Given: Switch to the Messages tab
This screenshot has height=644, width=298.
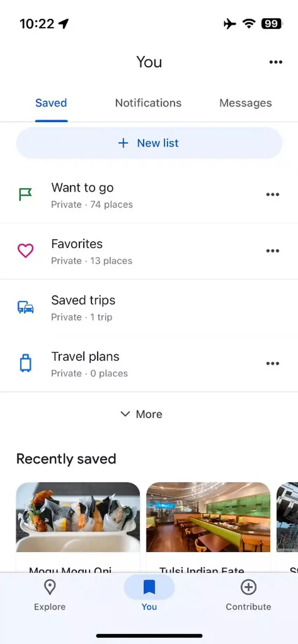Looking at the screenshot, I should click(x=245, y=103).
